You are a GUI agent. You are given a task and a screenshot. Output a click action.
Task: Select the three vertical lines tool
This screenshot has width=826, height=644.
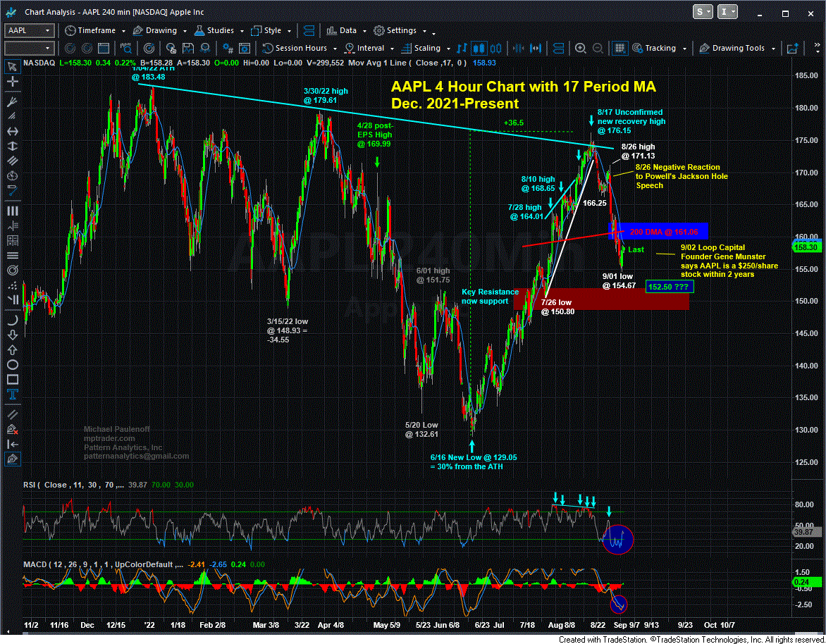11,211
